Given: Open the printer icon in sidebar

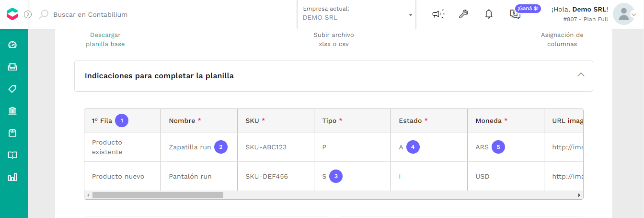Looking at the screenshot, I should pyautogui.click(x=12, y=67).
